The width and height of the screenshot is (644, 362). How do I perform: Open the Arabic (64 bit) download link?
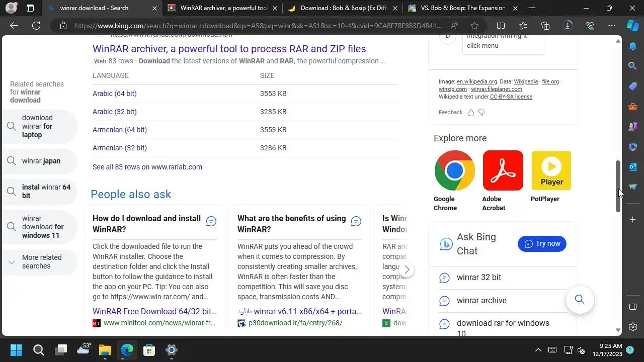(115, 94)
